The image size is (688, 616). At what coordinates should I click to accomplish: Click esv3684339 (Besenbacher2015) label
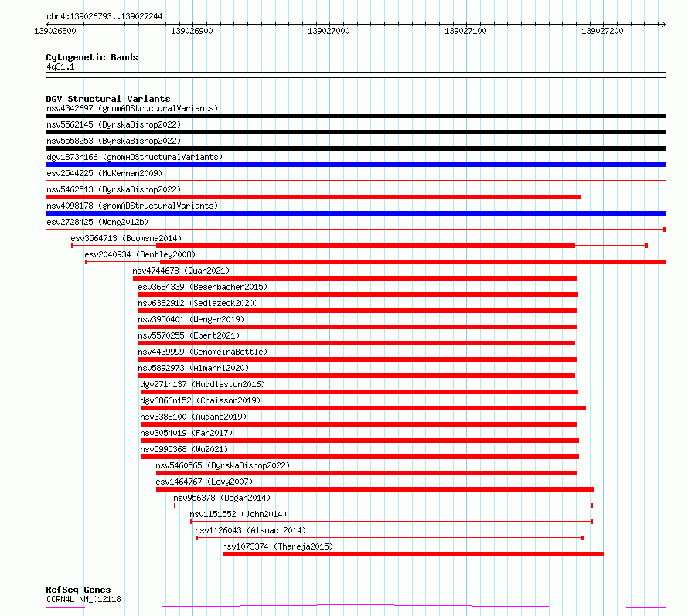click(x=203, y=287)
